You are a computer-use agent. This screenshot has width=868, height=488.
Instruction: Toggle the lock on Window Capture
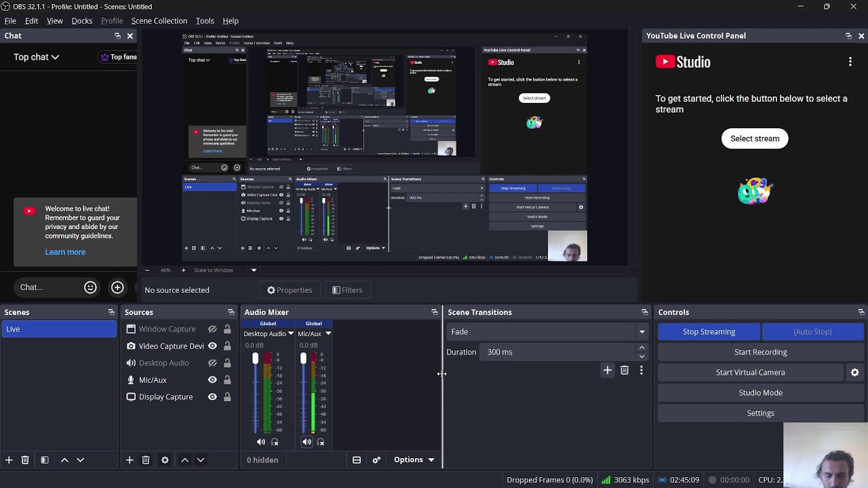pyautogui.click(x=227, y=329)
